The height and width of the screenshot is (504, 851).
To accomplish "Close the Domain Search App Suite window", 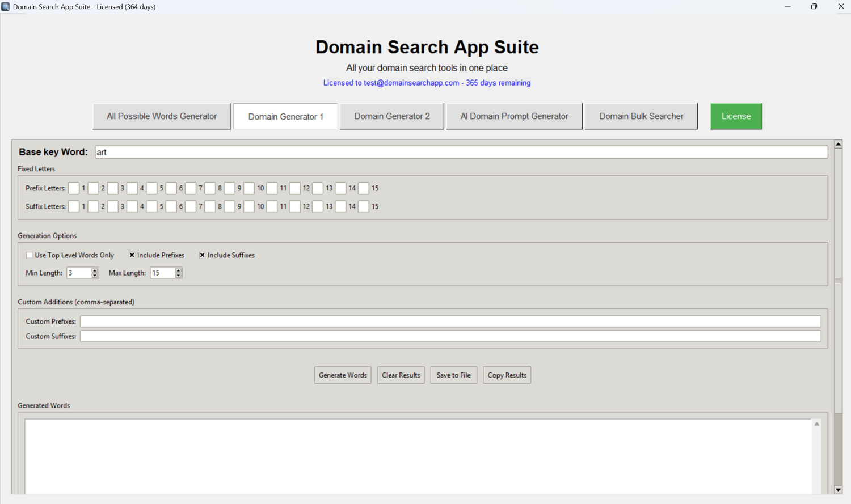I will coord(841,7).
